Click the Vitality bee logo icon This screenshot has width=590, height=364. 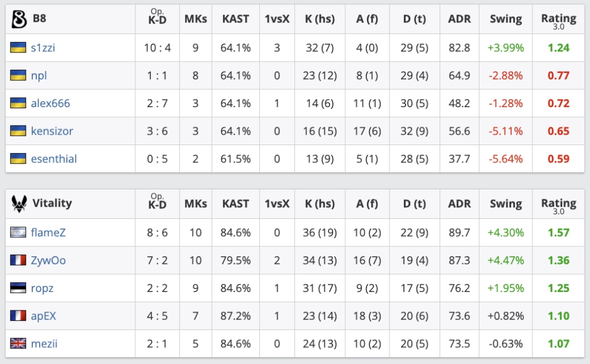coord(19,204)
